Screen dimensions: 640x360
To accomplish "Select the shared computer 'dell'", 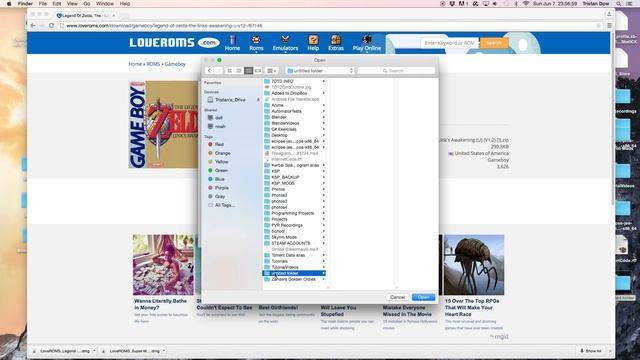I will pyautogui.click(x=218, y=118).
